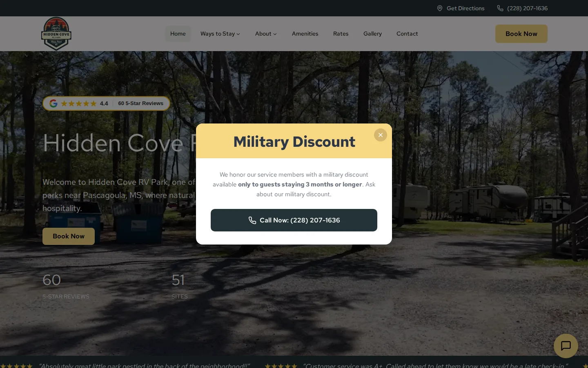Open the chat bubble widget
588x368 pixels.
566,346
